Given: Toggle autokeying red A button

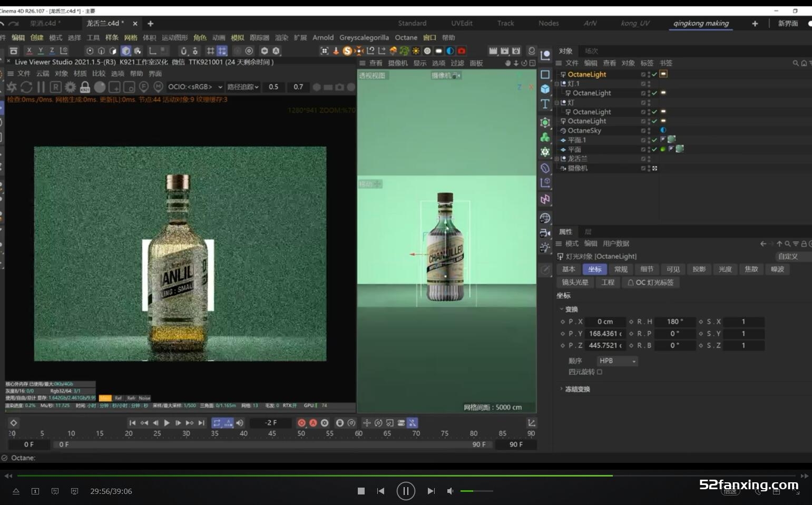Looking at the screenshot, I should point(313,423).
